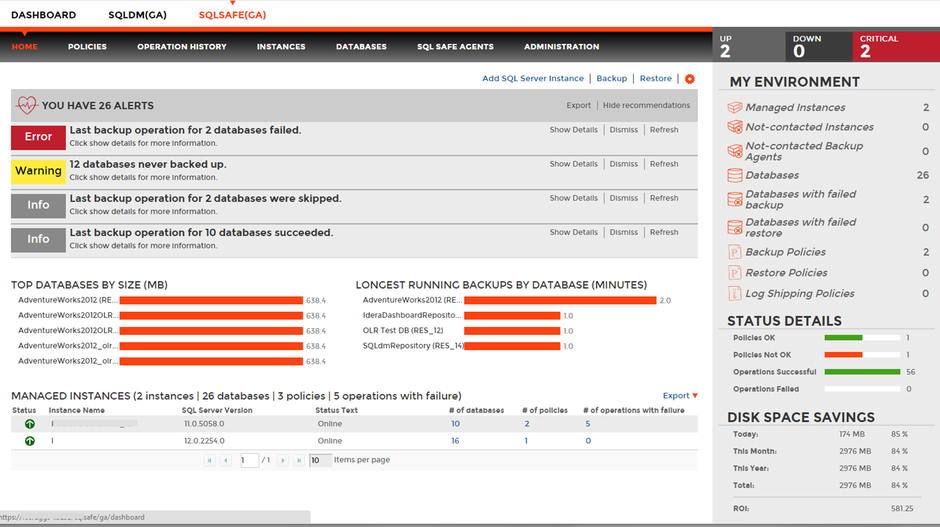Click the page number input field
Viewport: 940px width, 527px height.
click(249, 460)
